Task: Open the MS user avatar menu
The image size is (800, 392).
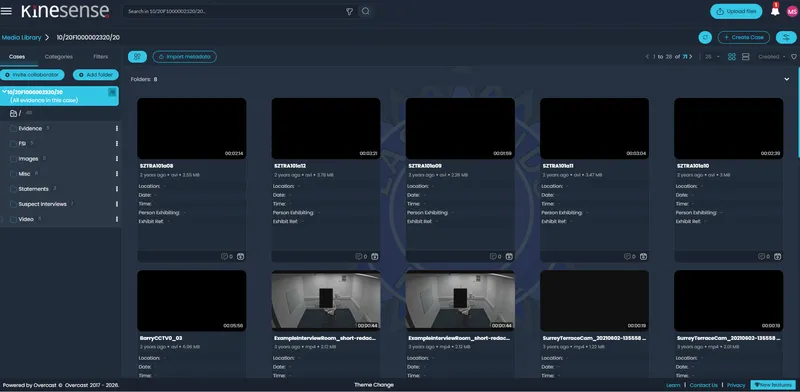Action: [792, 11]
